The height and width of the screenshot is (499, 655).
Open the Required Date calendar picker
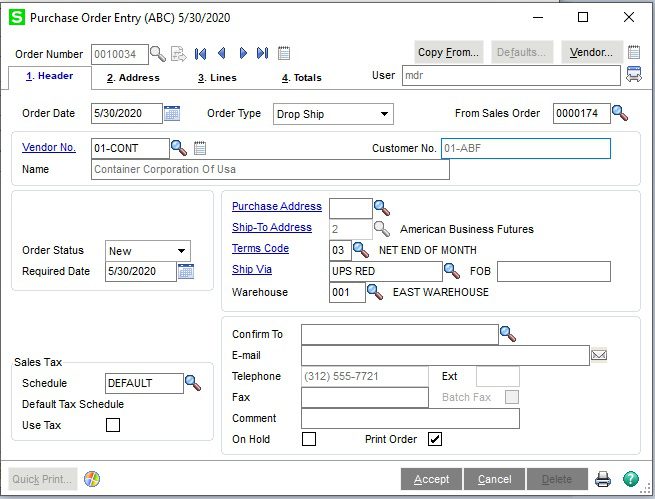(186, 271)
